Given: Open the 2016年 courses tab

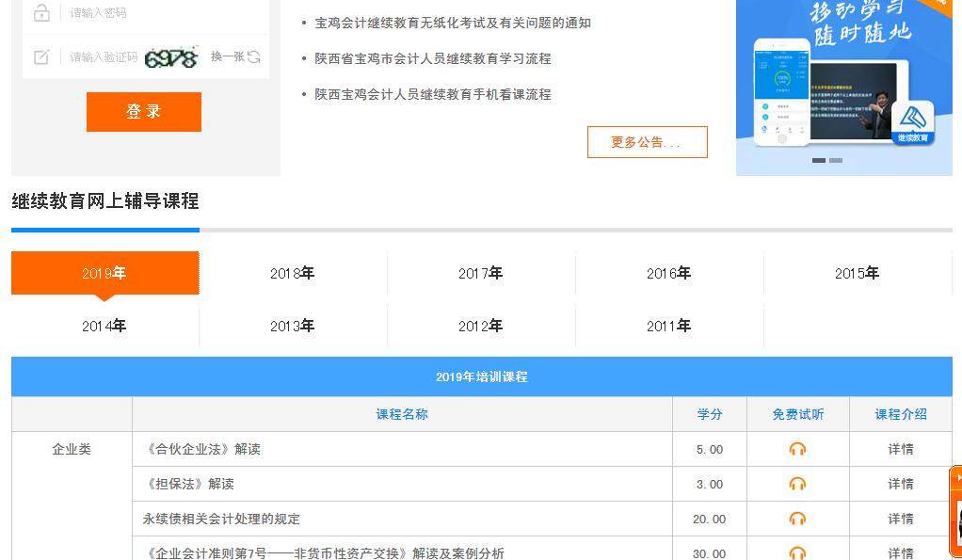Looking at the screenshot, I should coord(669,273).
